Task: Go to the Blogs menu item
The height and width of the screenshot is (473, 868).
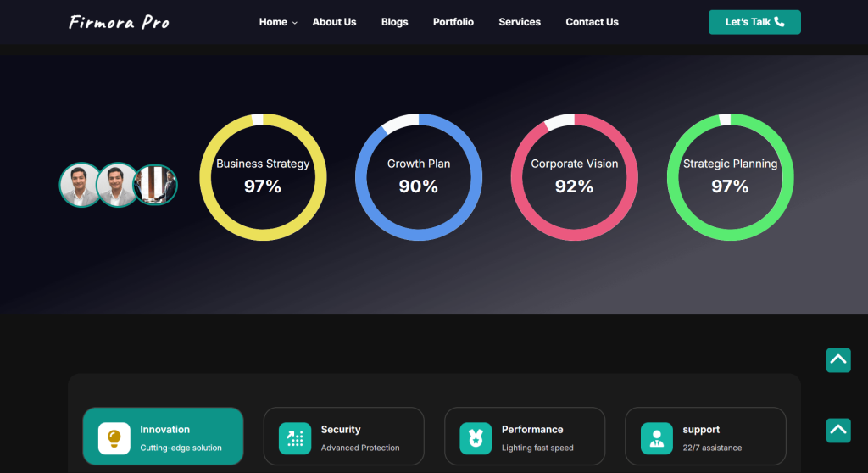Action: 394,22
